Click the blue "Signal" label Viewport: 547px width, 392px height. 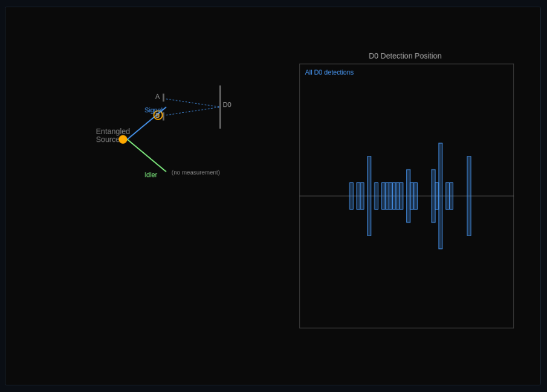point(151,109)
